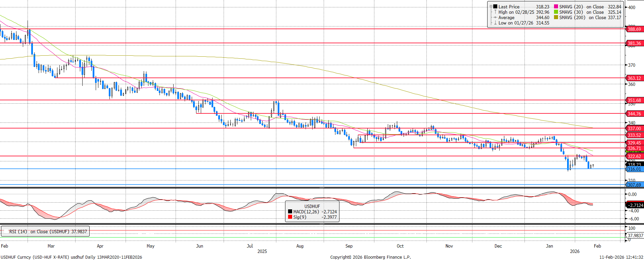Collapse the Last Price legend tree
This screenshot has width=644, height=260.
point(491,7)
